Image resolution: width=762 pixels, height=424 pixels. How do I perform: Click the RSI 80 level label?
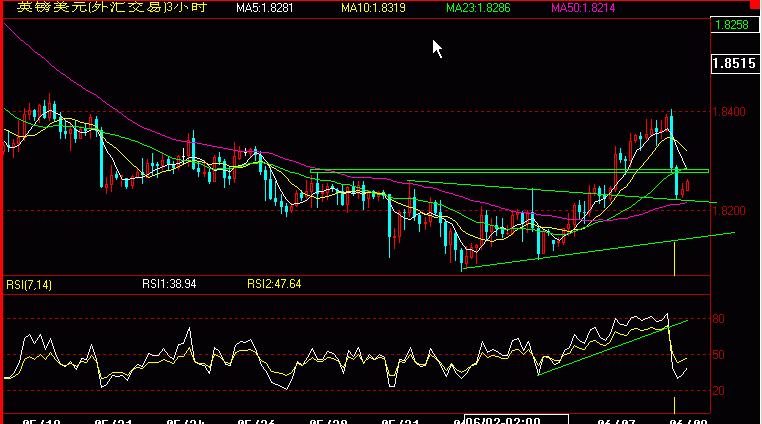click(x=718, y=319)
